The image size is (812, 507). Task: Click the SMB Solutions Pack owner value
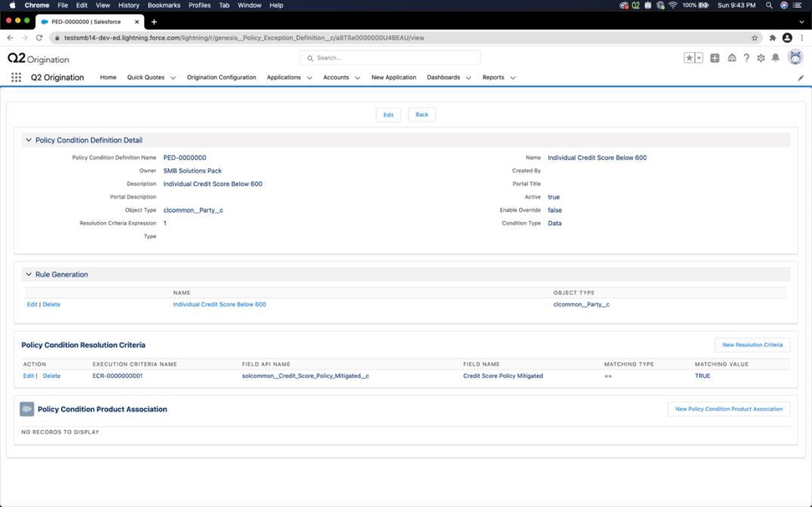[192, 171]
